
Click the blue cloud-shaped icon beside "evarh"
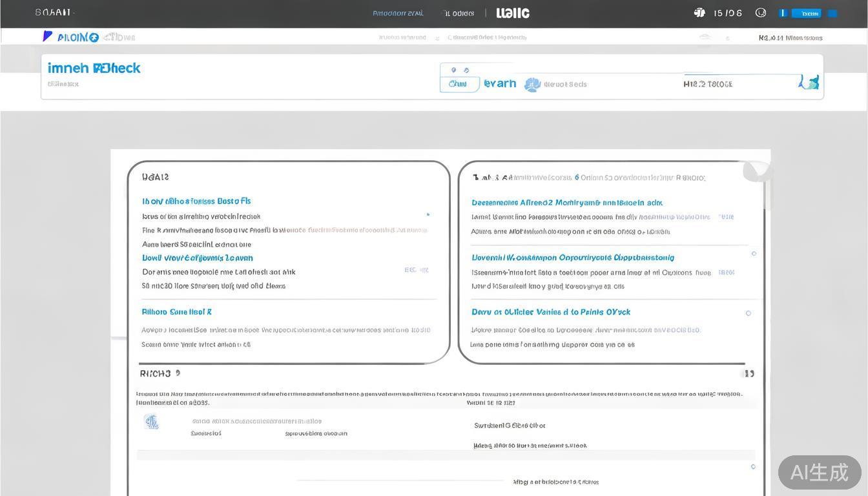[x=532, y=85]
